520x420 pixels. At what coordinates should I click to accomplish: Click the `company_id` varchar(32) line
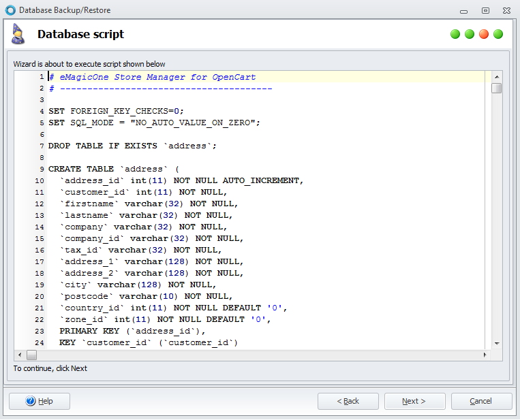coord(151,238)
